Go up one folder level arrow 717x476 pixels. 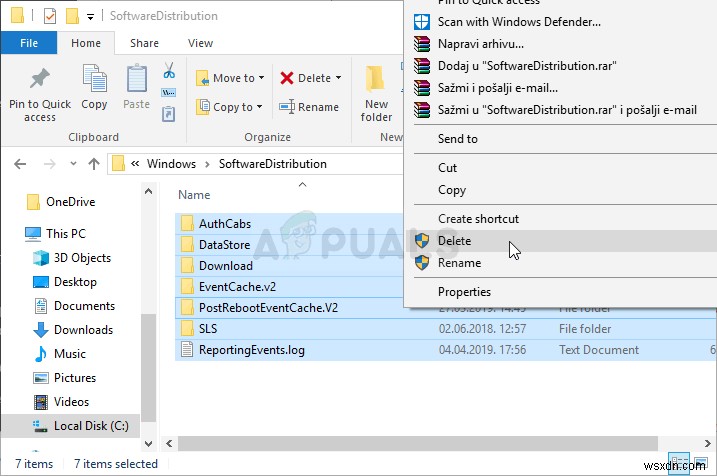[x=94, y=164]
